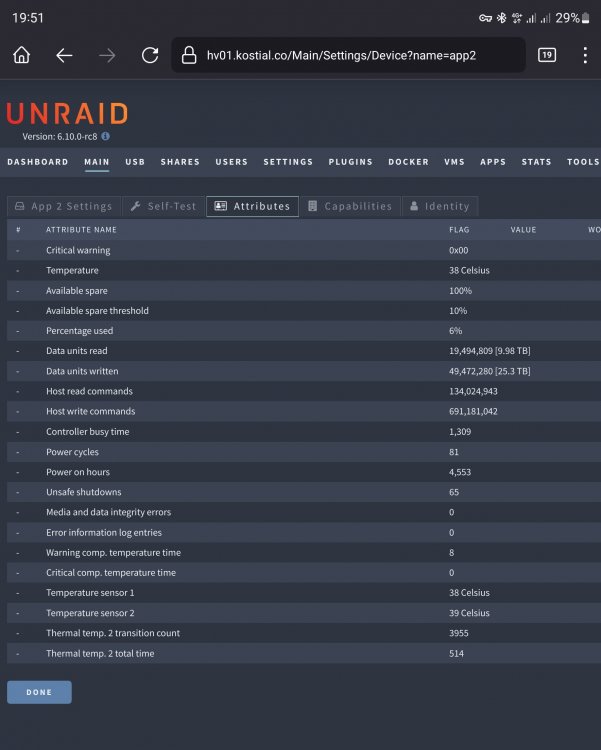Click the address bar URL field
The height and width of the screenshot is (750, 601).
pyautogui.click(x=348, y=55)
